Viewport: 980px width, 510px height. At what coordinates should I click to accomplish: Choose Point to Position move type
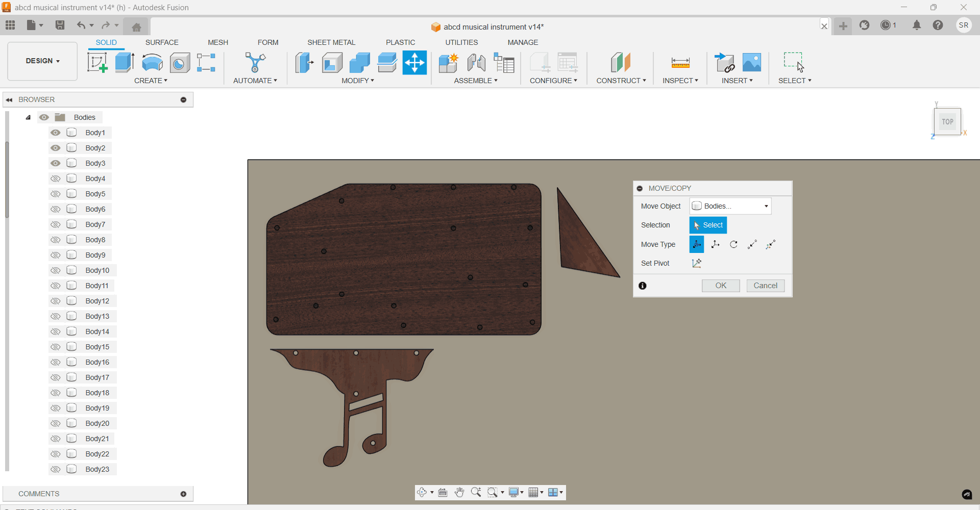point(770,244)
